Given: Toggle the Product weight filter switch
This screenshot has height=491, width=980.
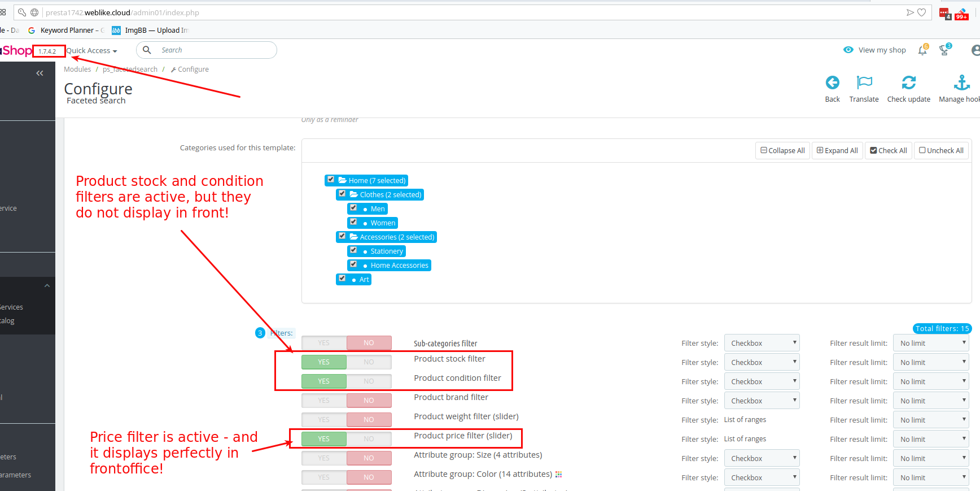Looking at the screenshot, I should [x=347, y=420].
